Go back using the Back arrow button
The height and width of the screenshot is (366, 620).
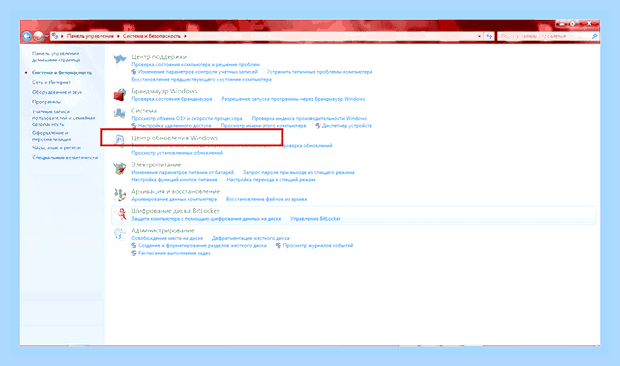point(26,36)
